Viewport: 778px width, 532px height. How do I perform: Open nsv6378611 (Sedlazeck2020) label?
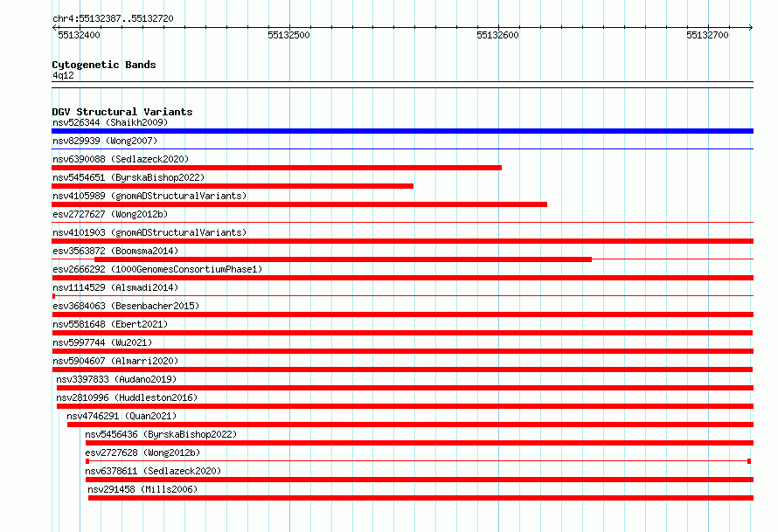pyautogui.click(x=153, y=471)
